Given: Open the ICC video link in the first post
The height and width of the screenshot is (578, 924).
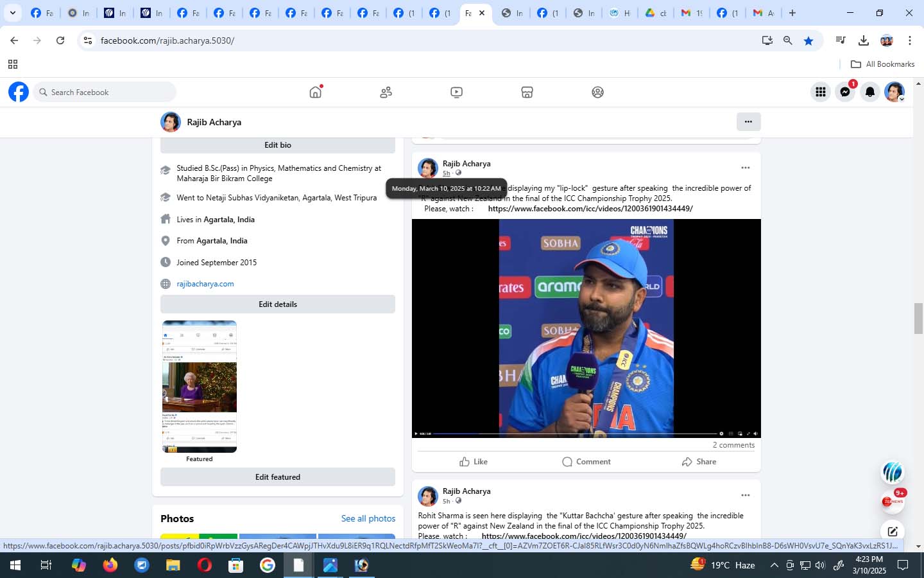Looking at the screenshot, I should pyautogui.click(x=590, y=209).
